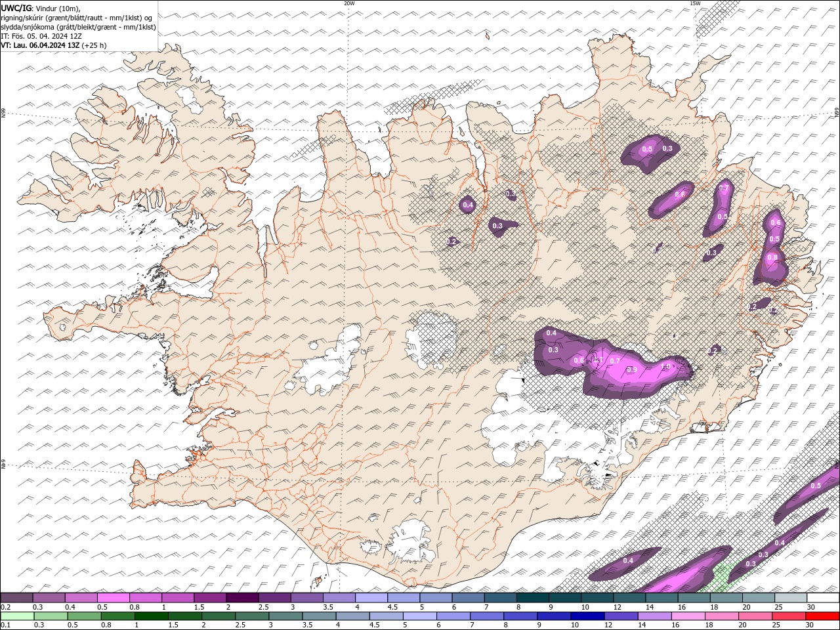Click the bright pink 0.5 snow legend swatch
Image resolution: width=840 pixels, height=630 pixels.
(x=113, y=598)
